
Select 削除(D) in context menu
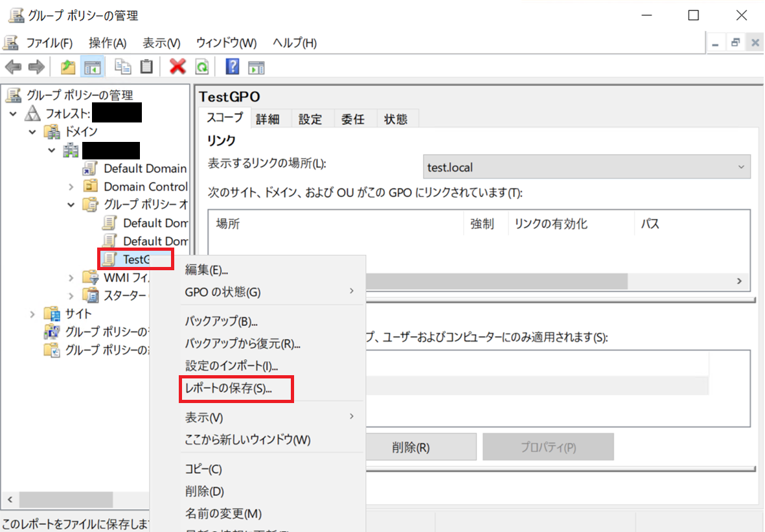(273, 491)
